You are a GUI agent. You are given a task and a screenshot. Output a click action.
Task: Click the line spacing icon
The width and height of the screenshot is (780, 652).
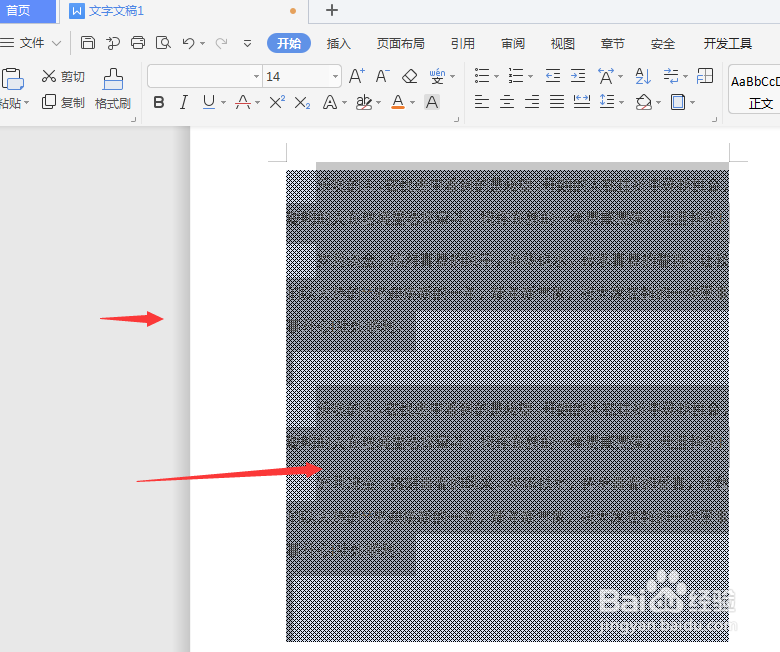click(607, 102)
